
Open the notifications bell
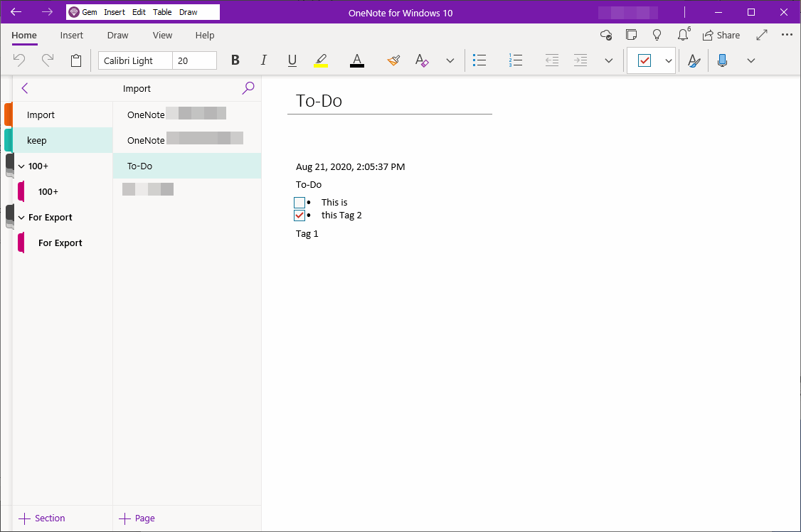683,35
